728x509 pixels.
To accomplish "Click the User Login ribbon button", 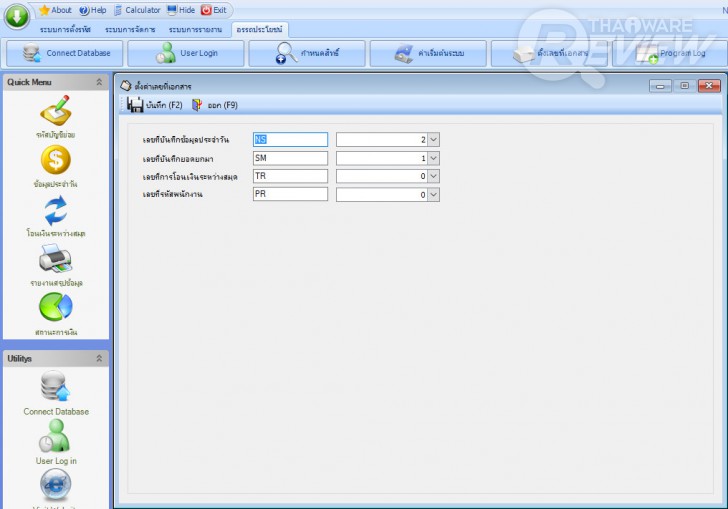I will click(186, 53).
